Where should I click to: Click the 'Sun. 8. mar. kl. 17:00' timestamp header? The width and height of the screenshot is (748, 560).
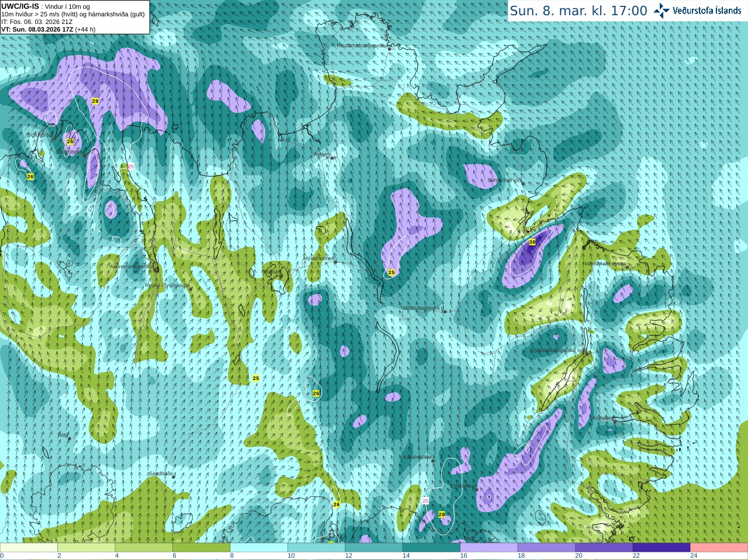(x=579, y=11)
